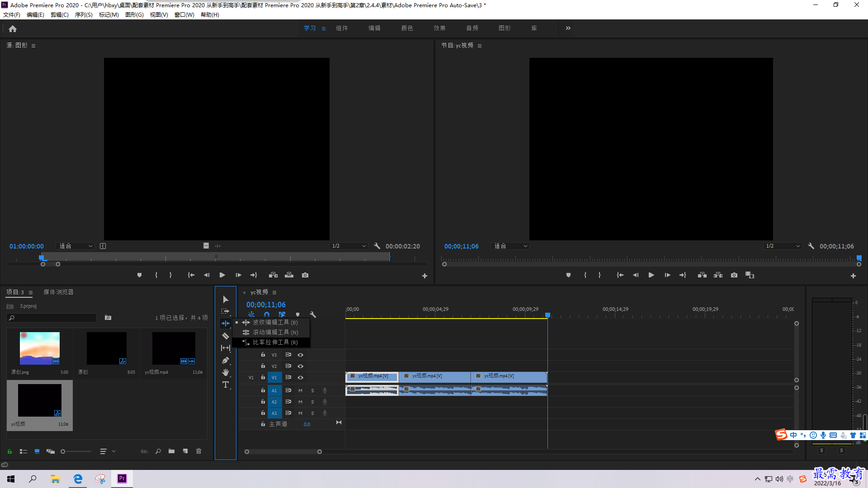Screen dimensions: 868x488
Task: Go to In point in program monitor
Action: click(x=620, y=275)
